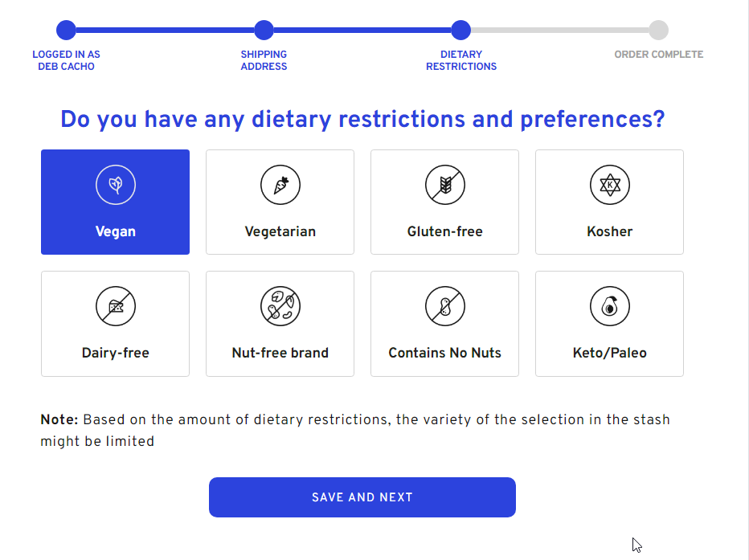Click the Order Complete step circle
749x560 pixels.
coord(658,31)
